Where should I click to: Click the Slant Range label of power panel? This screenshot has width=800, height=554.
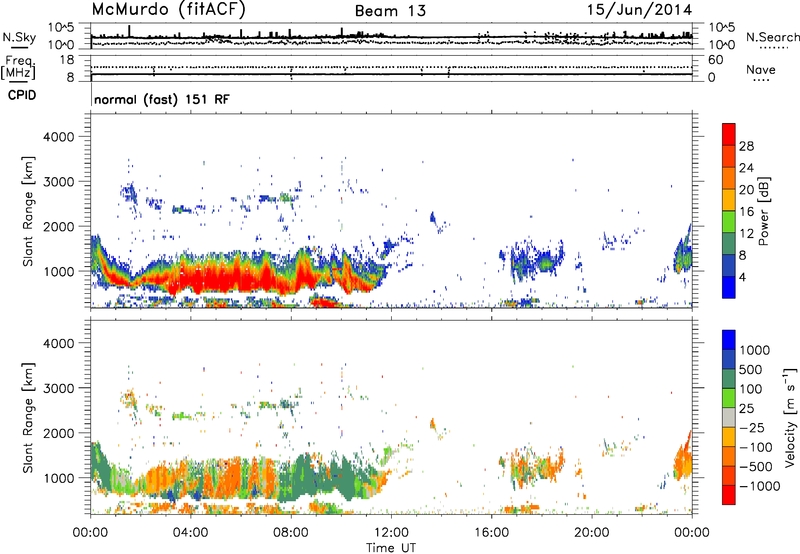[28, 211]
